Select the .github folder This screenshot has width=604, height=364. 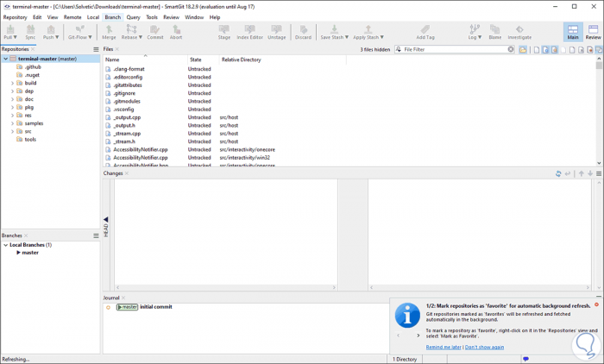(x=33, y=67)
